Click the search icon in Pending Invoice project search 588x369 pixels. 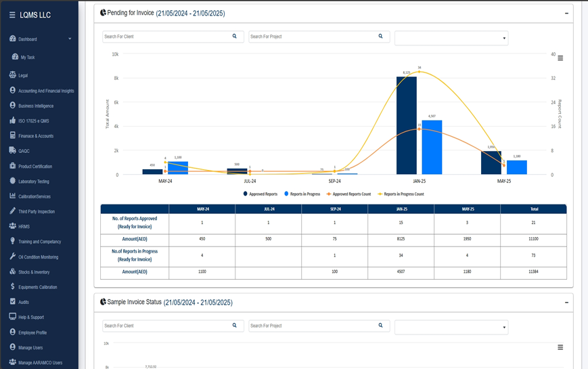(381, 37)
